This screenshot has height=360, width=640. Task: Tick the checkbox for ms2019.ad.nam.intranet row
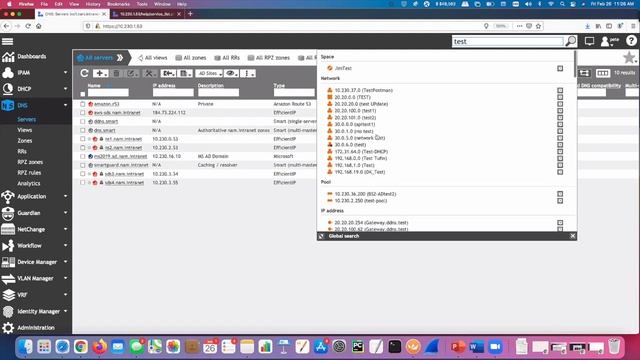click(x=83, y=156)
